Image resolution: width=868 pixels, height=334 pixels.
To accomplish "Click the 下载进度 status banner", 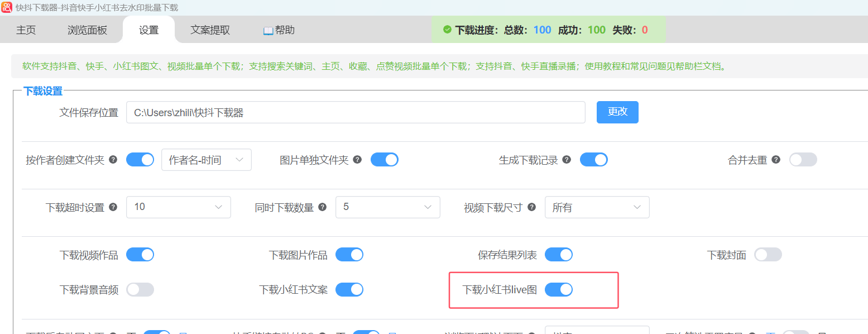I will [x=549, y=30].
